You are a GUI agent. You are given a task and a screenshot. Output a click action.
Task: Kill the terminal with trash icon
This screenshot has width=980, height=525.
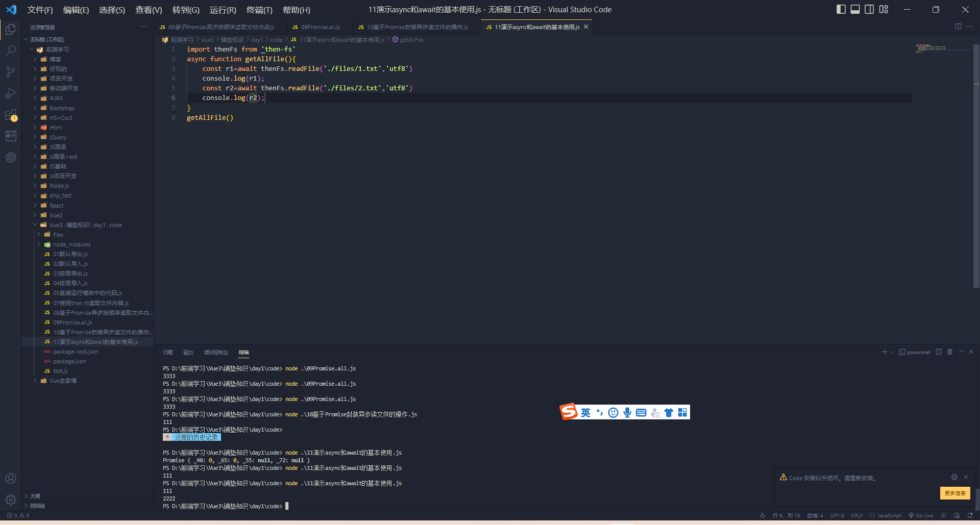click(950, 352)
